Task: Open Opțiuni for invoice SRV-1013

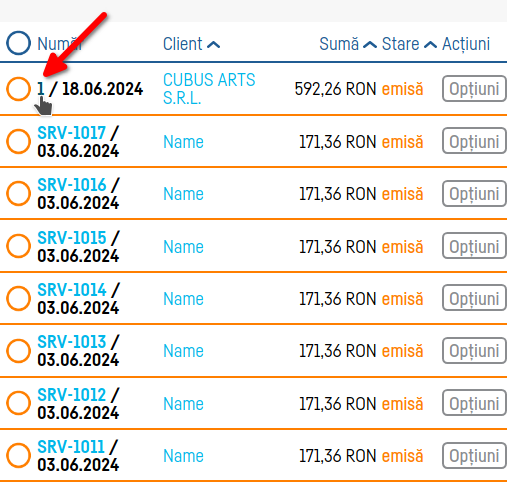Action: [x=475, y=351]
